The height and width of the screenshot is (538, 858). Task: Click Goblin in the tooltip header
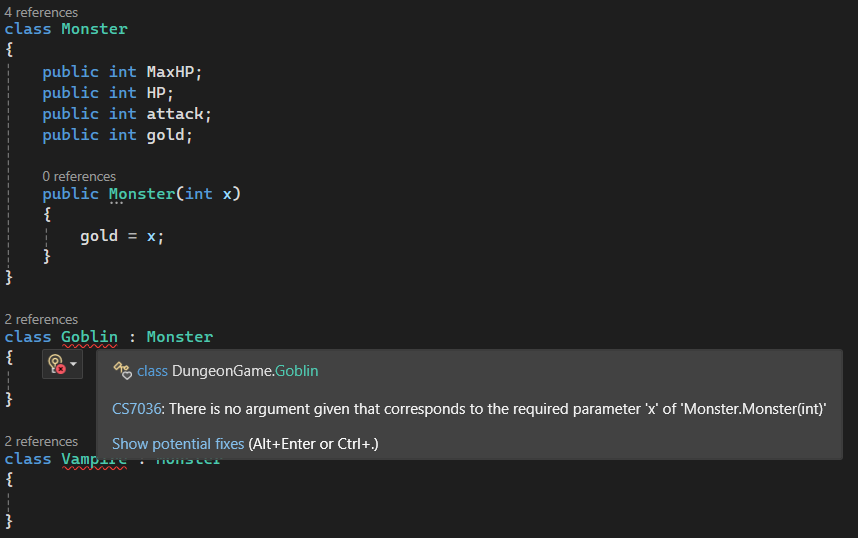tap(297, 371)
